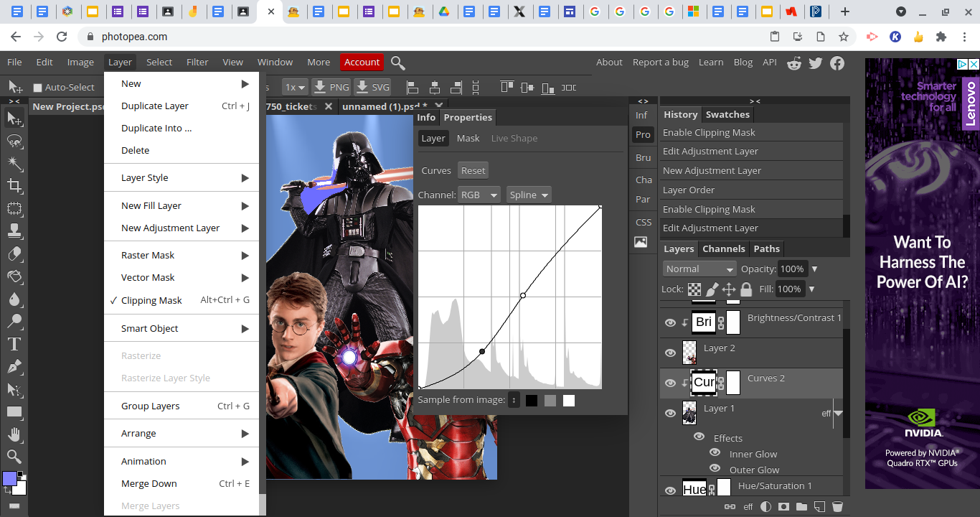The width and height of the screenshot is (980, 517).
Task: Open Photopea's Reddit page icon
Action: (794, 62)
